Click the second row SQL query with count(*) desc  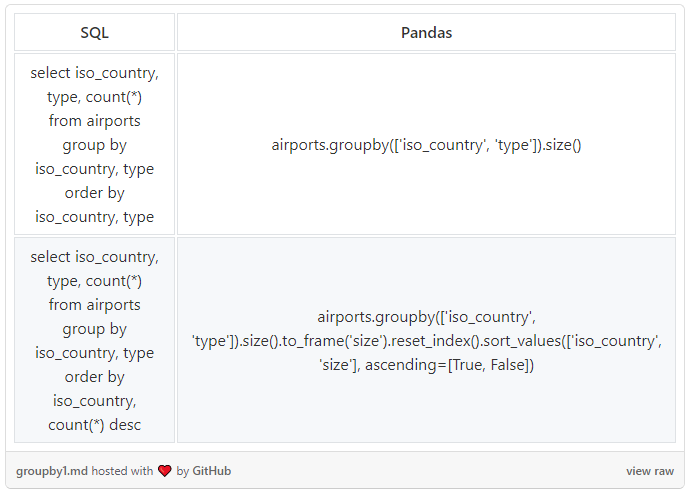(94, 340)
